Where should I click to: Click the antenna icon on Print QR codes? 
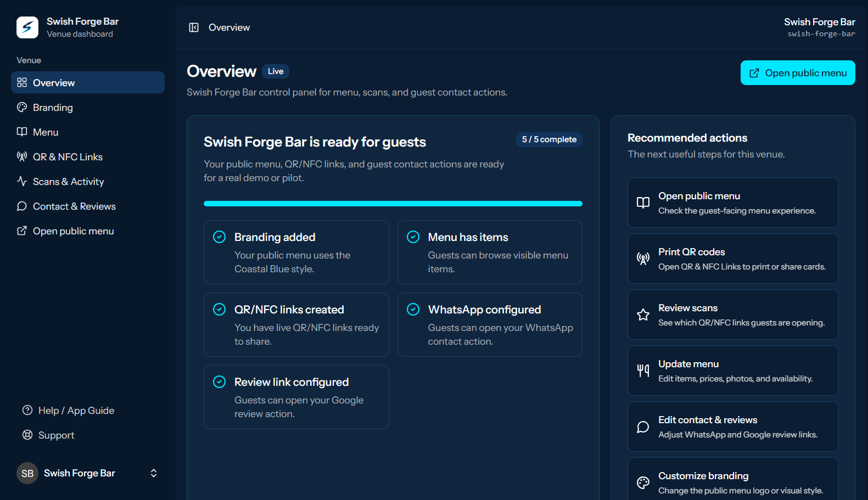[643, 259]
